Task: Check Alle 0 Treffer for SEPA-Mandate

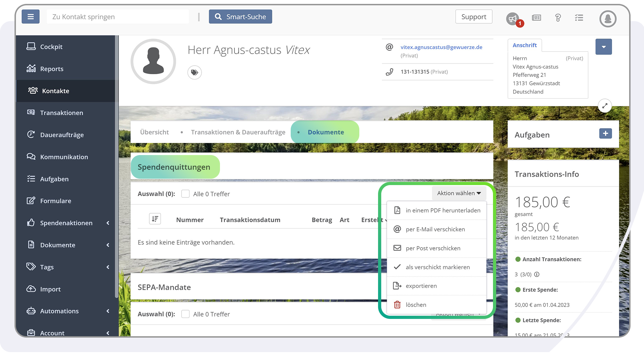Action: (185, 314)
